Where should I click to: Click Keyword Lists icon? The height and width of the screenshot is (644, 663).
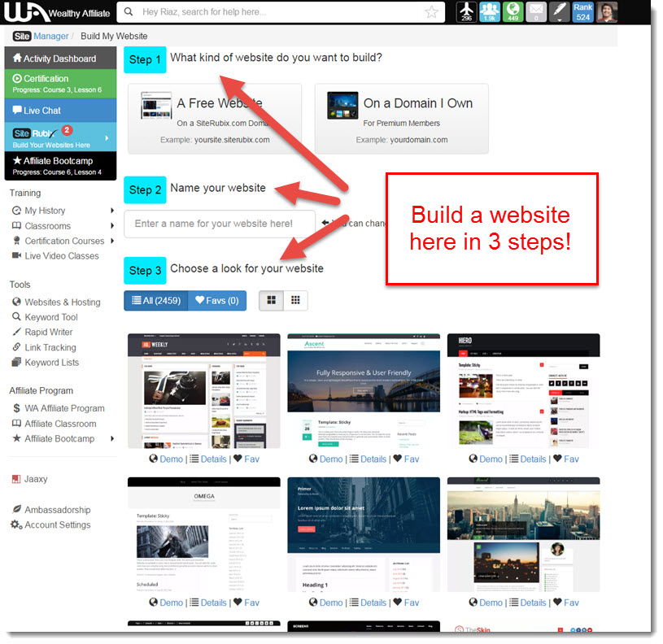(16, 362)
